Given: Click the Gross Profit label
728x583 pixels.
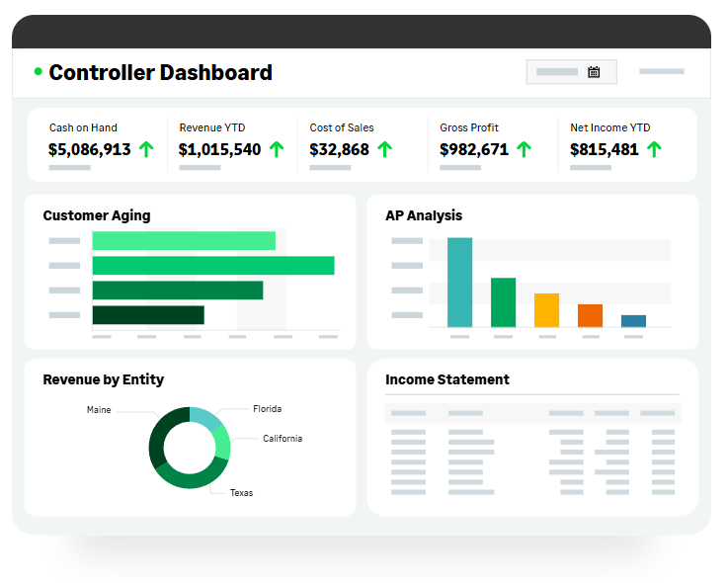Looking at the screenshot, I should (469, 127).
